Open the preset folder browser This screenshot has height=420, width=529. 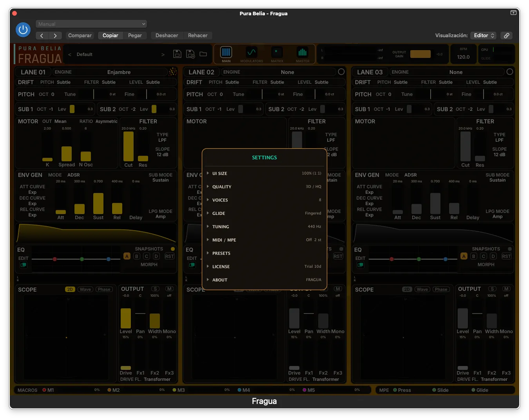coord(203,54)
